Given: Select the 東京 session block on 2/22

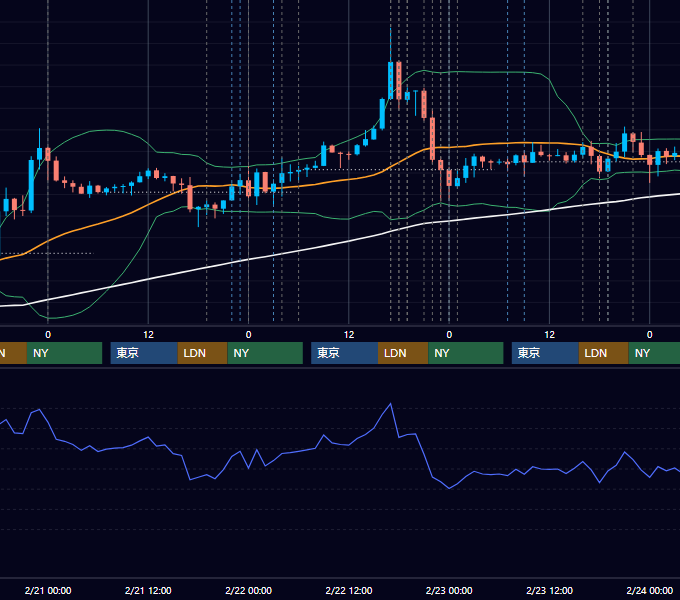Looking at the screenshot, I should pos(344,353).
